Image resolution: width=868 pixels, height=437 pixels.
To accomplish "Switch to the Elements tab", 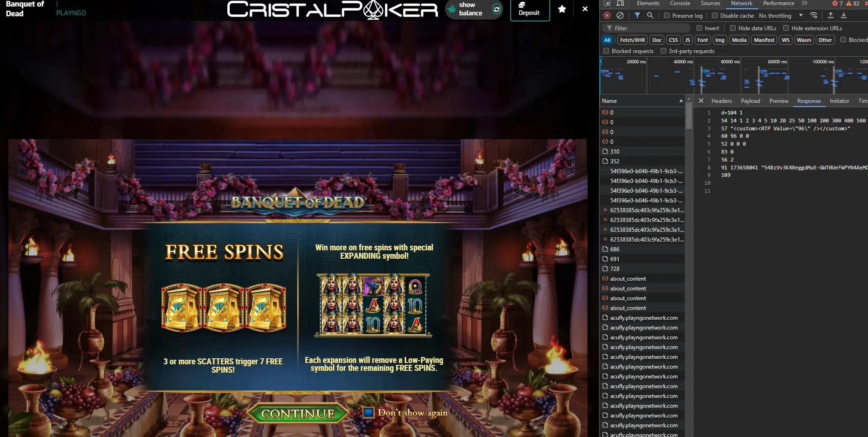I will click(x=648, y=3).
